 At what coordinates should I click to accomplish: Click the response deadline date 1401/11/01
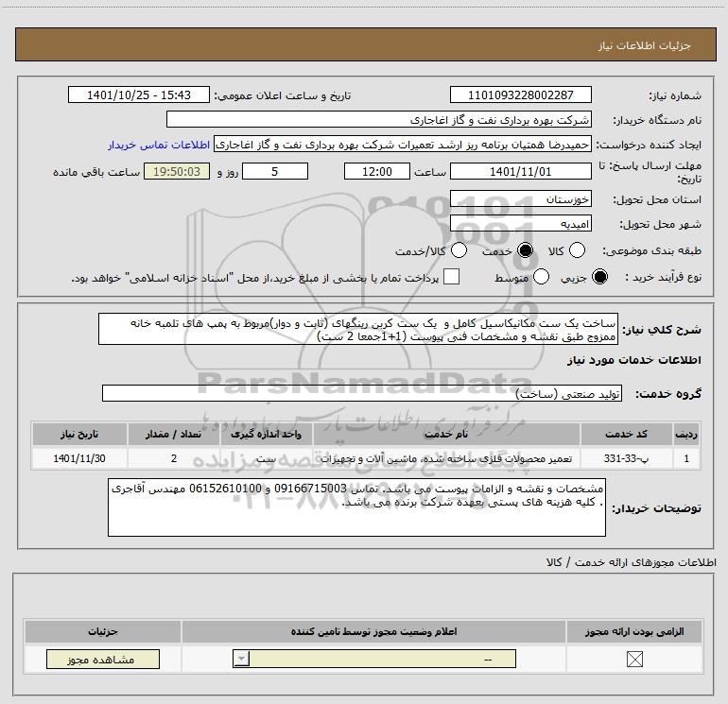520,171
